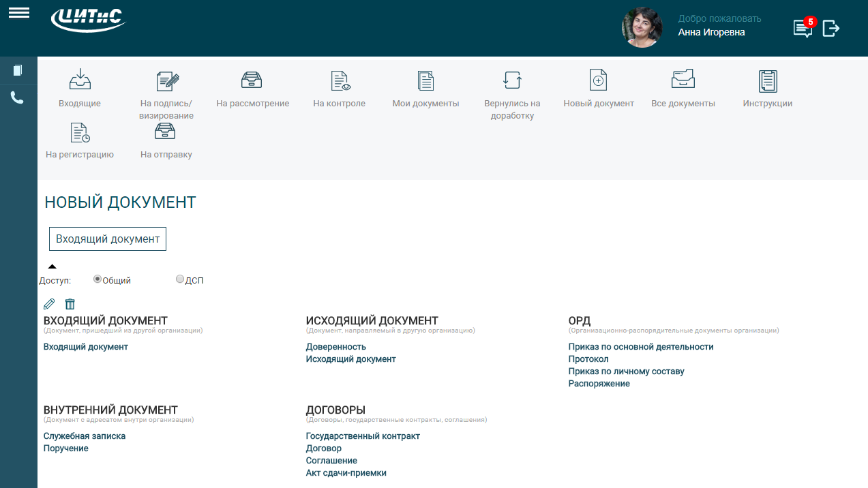Click the user avatar photo
Screen dimensions: 868x488
tap(642, 28)
